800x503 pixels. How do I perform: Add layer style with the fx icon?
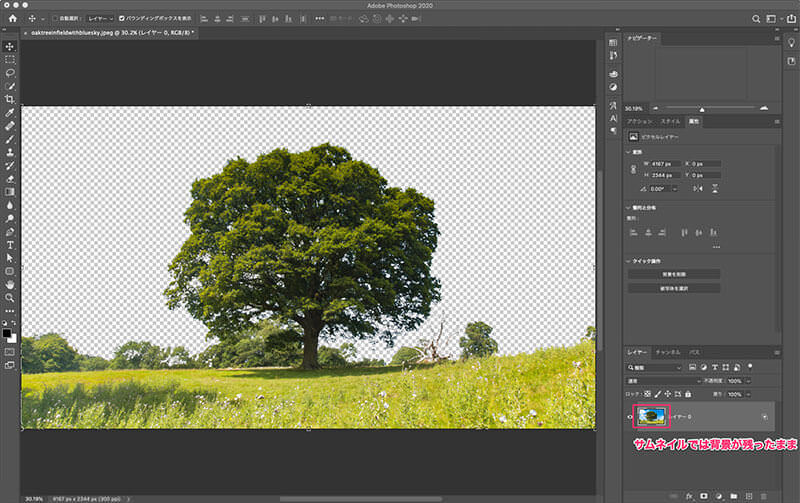coord(689,496)
